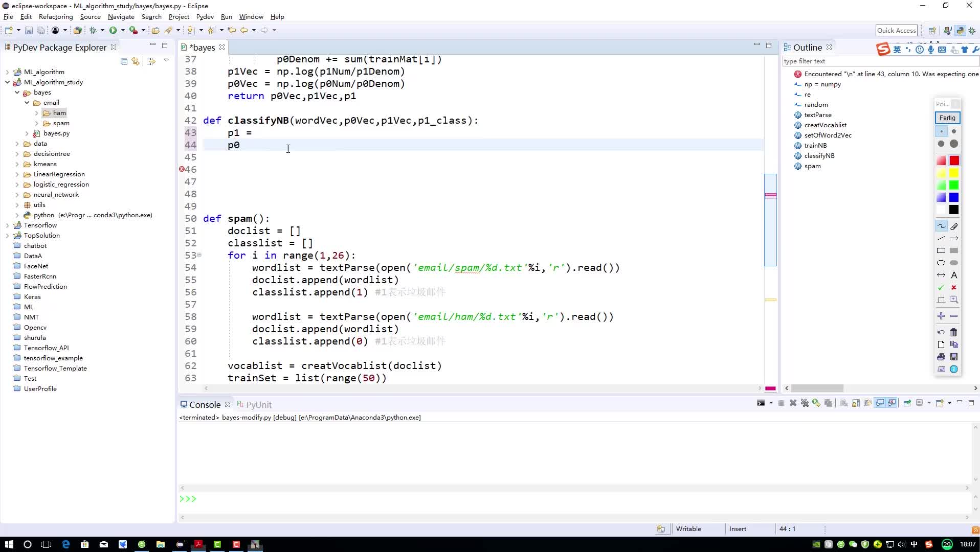Jump to the previous annotation with the arrow icon
Image resolution: width=980 pixels, height=552 pixels.
click(211, 30)
